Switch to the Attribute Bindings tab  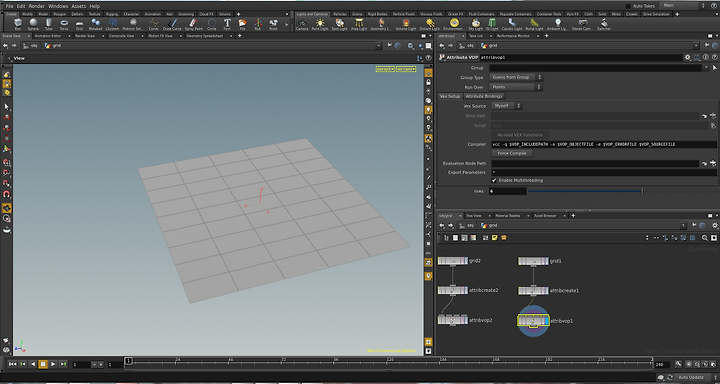(484, 96)
